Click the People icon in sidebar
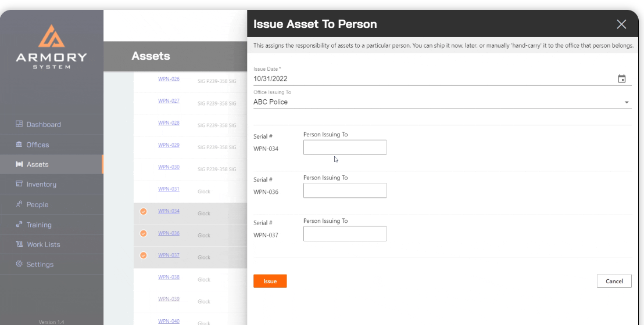This screenshot has height=325, width=644. point(19,204)
